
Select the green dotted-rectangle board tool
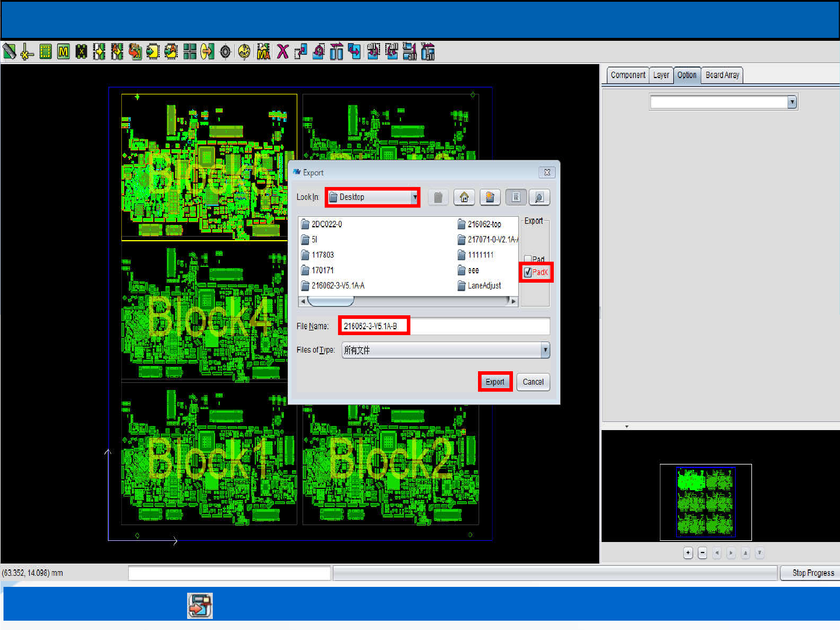tap(45, 52)
